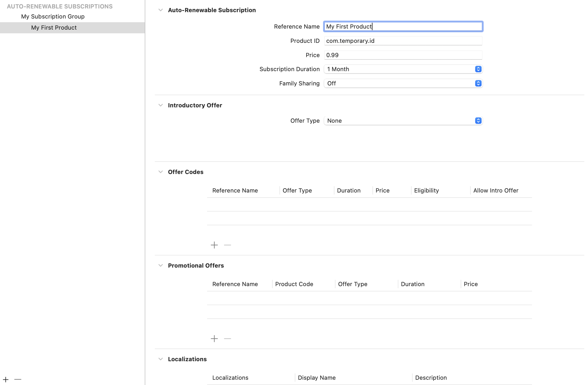Collapse the Promotional Offers section
The height and width of the screenshot is (385, 588).
click(160, 265)
